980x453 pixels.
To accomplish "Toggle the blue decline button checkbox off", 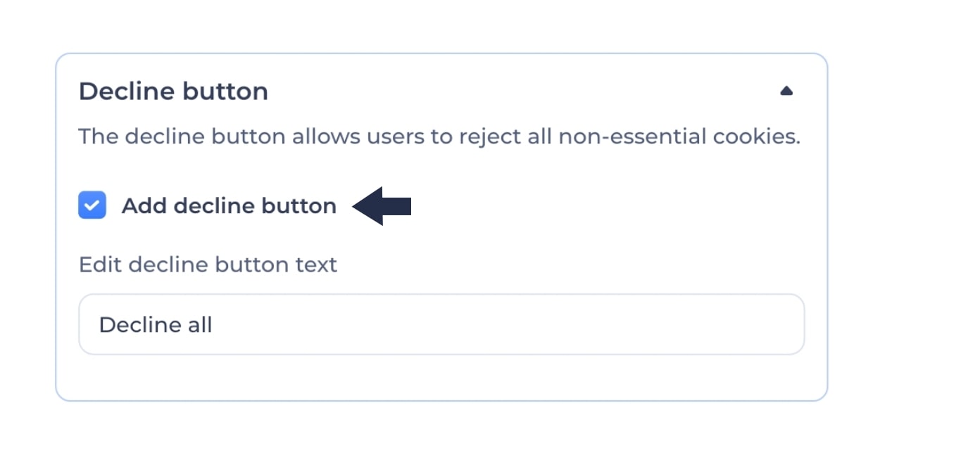I will pos(92,205).
